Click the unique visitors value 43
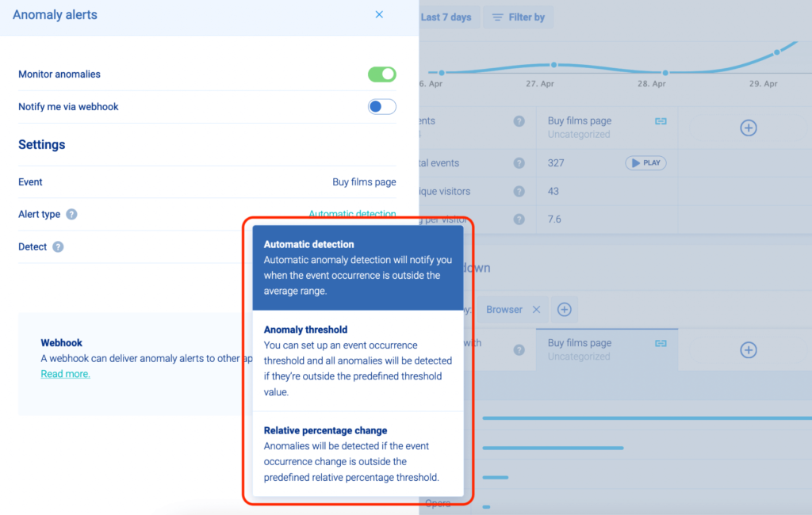 point(553,191)
